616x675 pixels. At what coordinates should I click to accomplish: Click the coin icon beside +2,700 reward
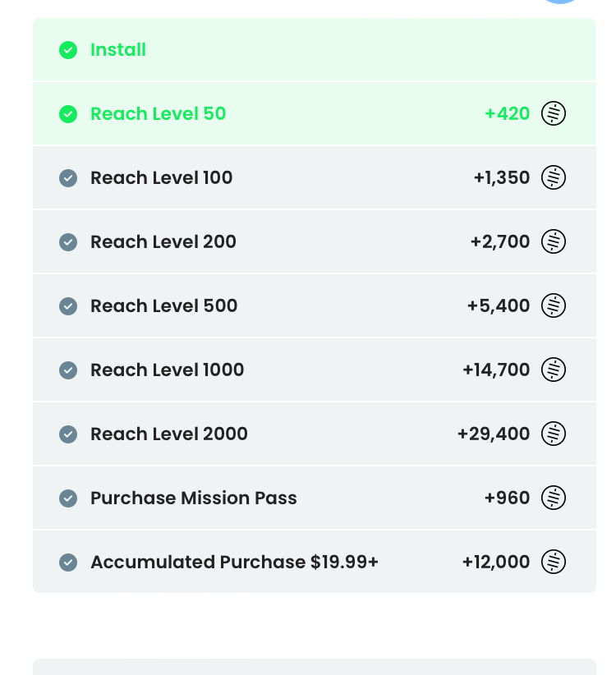tap(554, 241)
